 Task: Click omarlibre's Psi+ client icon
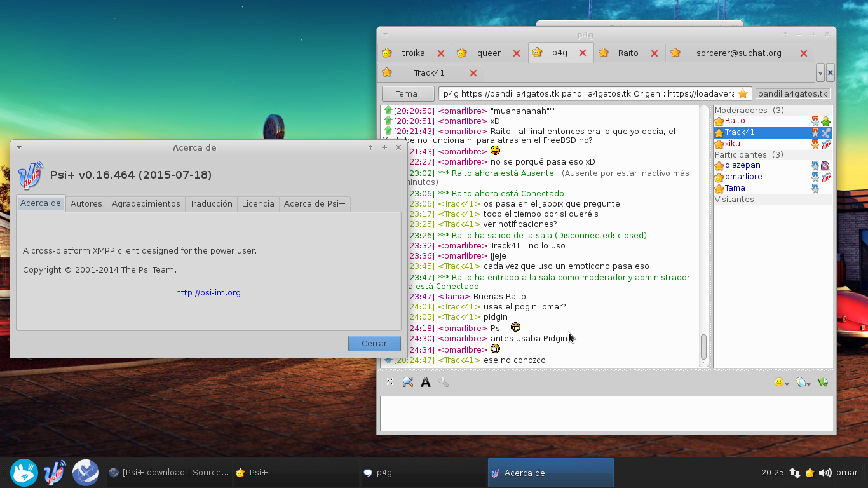(x=825, y=177)
